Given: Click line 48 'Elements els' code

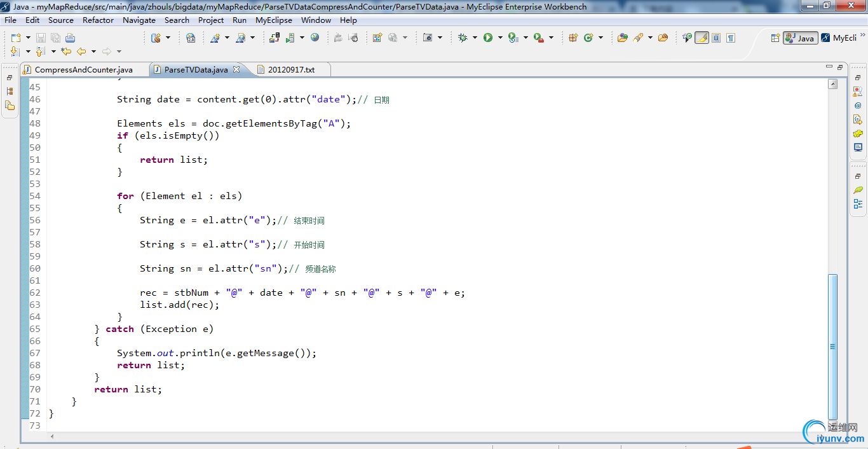Looking at the screenshot, I should 234,123.
